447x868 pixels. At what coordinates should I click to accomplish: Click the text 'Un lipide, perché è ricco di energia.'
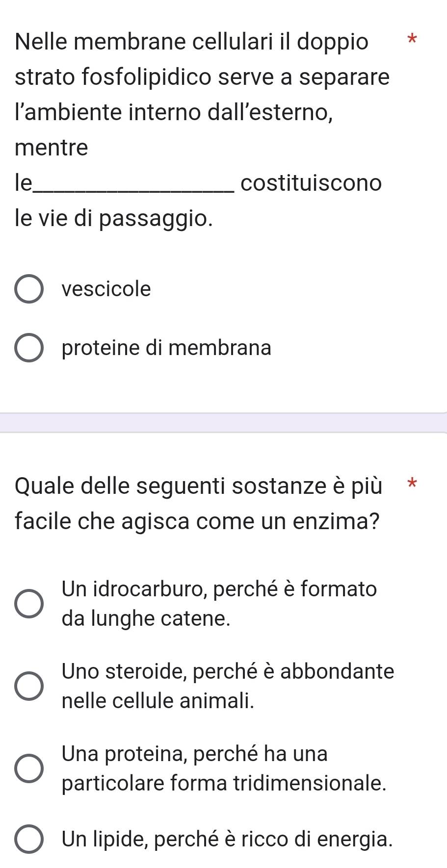coord(228,839)
